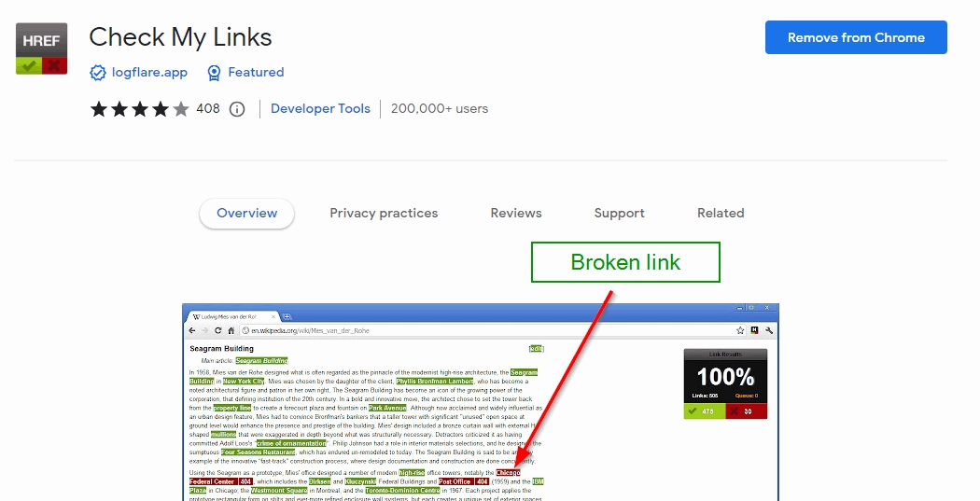Click the five-star rating display

(x=139, y=109)
